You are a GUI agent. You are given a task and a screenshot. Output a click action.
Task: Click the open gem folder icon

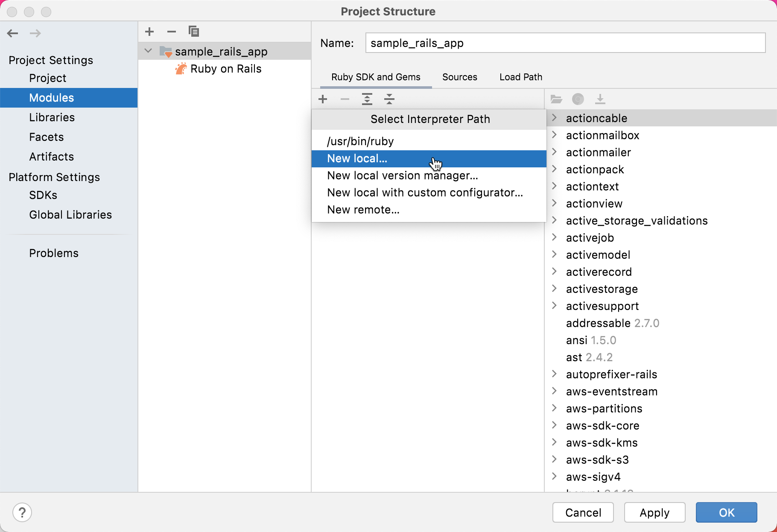tap(556, 99)
